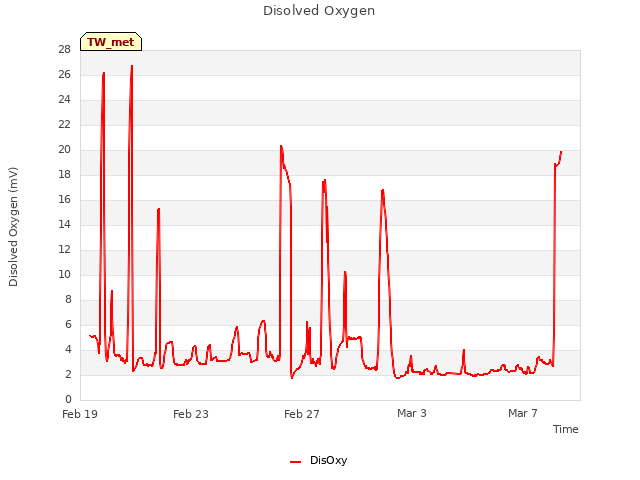Click the Feb 23 x-axis tick label
This screenshot has width=640, height=480.
tap(191, 414)
